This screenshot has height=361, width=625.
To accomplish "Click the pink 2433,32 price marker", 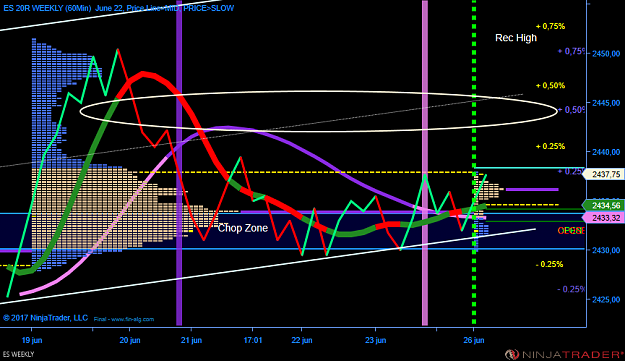I will tap(605, 218).
